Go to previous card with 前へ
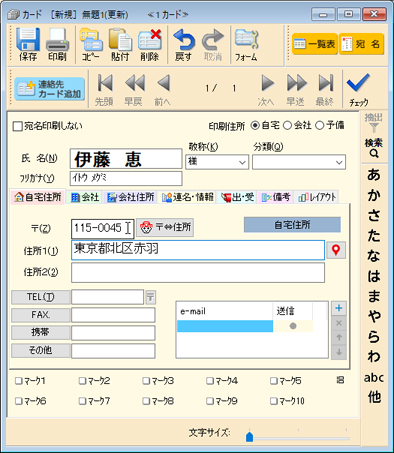This screenshot has width=394, height=453. point(163,83)
